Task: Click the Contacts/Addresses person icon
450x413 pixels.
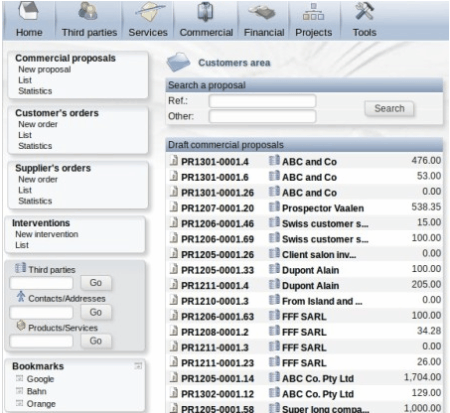Action: [x=21, y=296]
